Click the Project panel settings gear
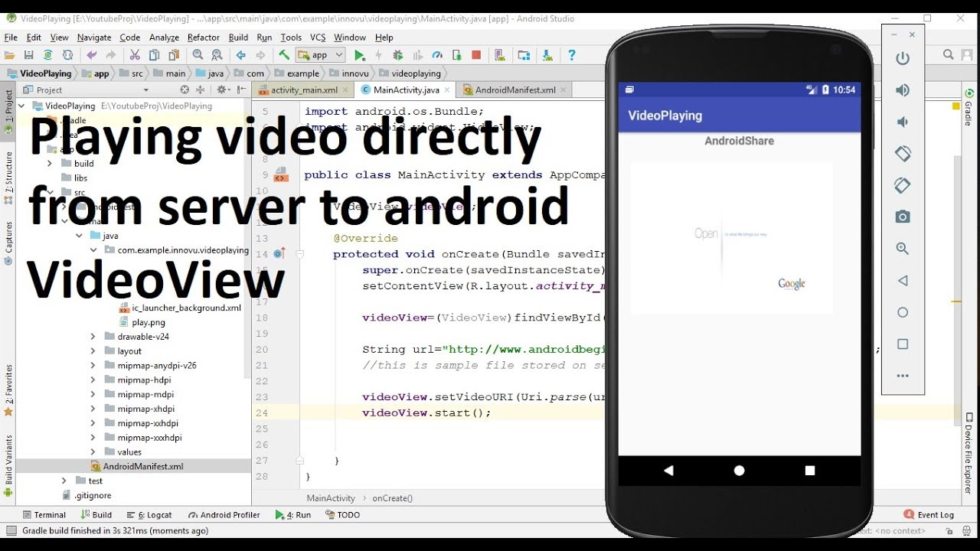The image size is (980, 551). [221, 90]
